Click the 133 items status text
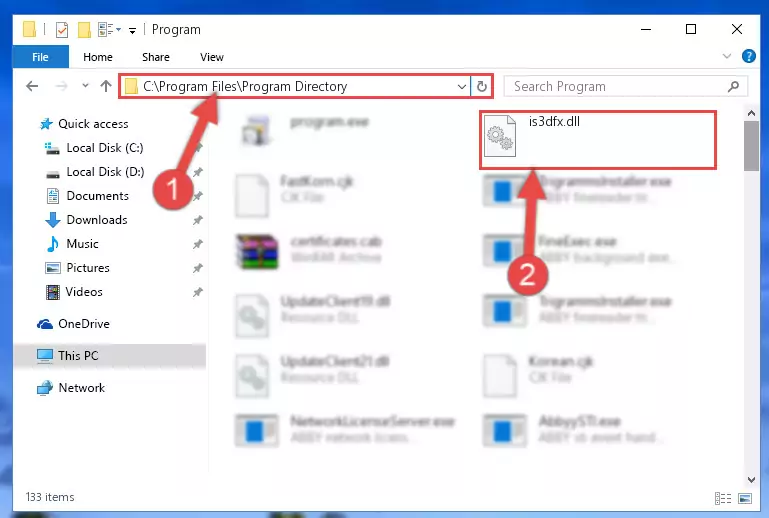The image size is (769, 518). [x=50, y=497]
